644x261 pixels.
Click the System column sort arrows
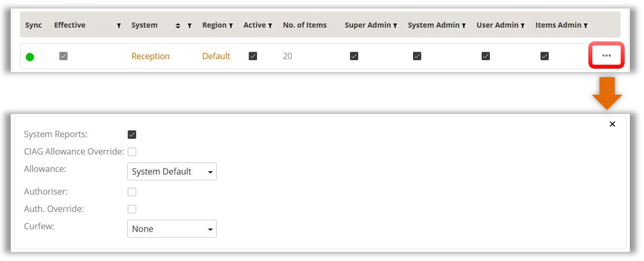click(178, 26)
